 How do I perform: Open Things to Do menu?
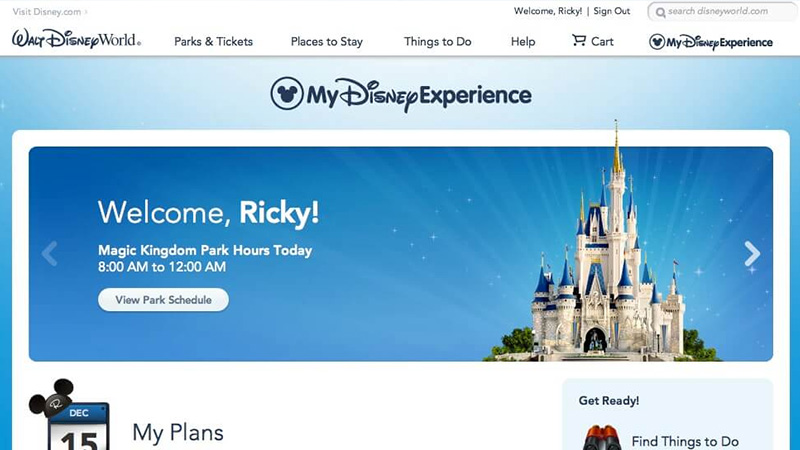click(438, 41)
